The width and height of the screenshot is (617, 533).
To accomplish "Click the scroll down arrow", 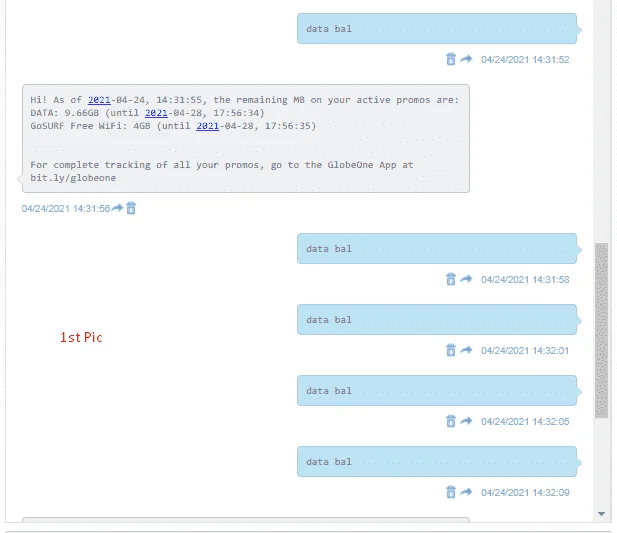I will (x=601, y=514).
